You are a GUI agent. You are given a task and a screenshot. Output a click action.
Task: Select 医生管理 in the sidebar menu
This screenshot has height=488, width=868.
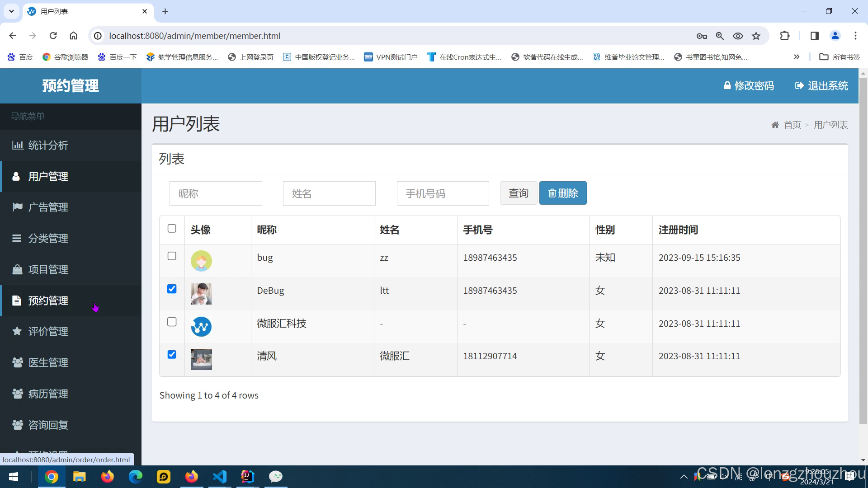coord(48,363)
